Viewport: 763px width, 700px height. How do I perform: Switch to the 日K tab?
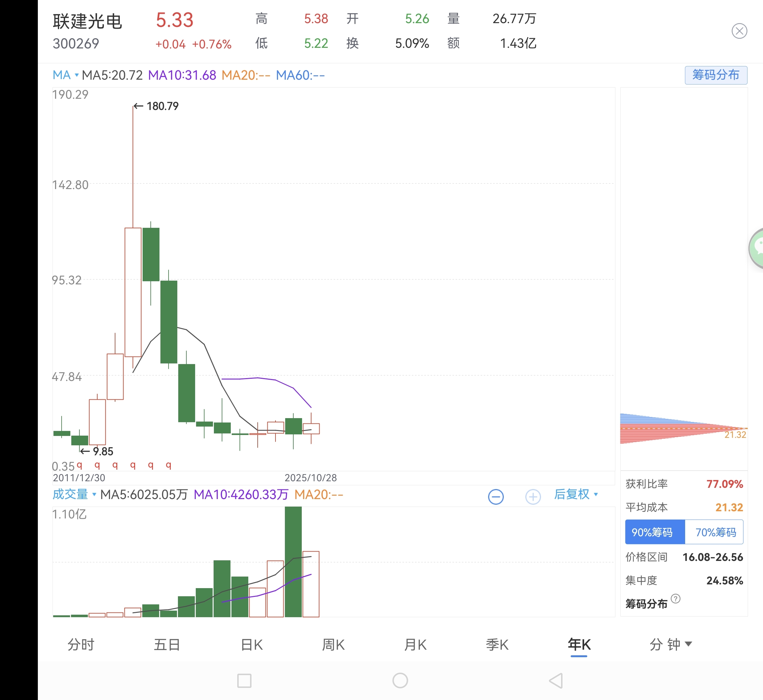tap(252, 644)
